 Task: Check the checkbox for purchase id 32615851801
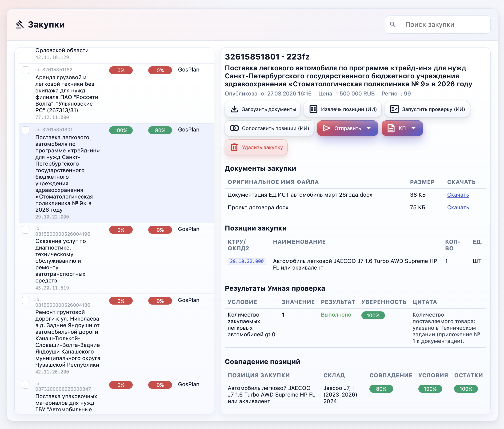tap(26, 130)
